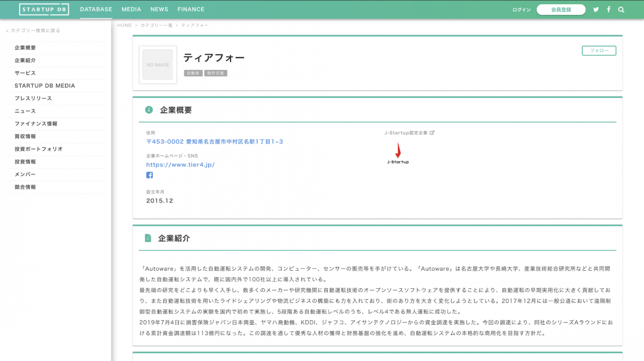The height and width of the screenshot is (361, 644).
Task: Switch to the FINANCE section
Action: tap(190, 9)
